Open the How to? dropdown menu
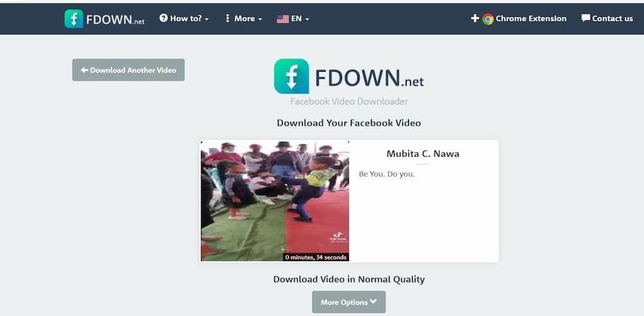644x316 pixels. tap(184, 19)
